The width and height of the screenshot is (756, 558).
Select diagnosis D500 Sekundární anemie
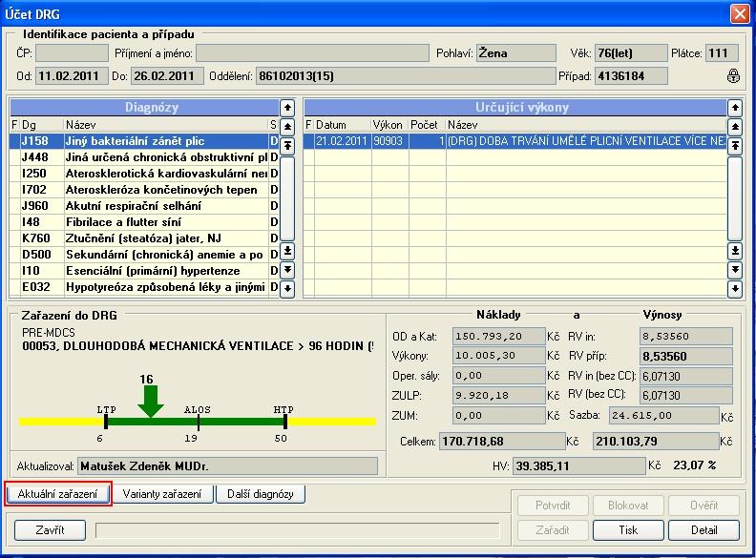coord(144,255)
